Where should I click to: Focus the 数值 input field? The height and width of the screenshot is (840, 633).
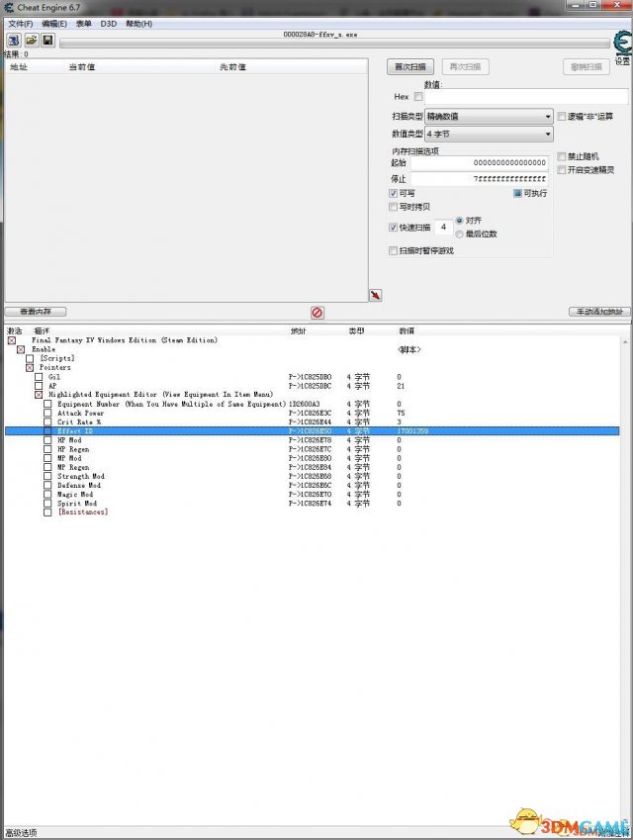click(526, 96)
